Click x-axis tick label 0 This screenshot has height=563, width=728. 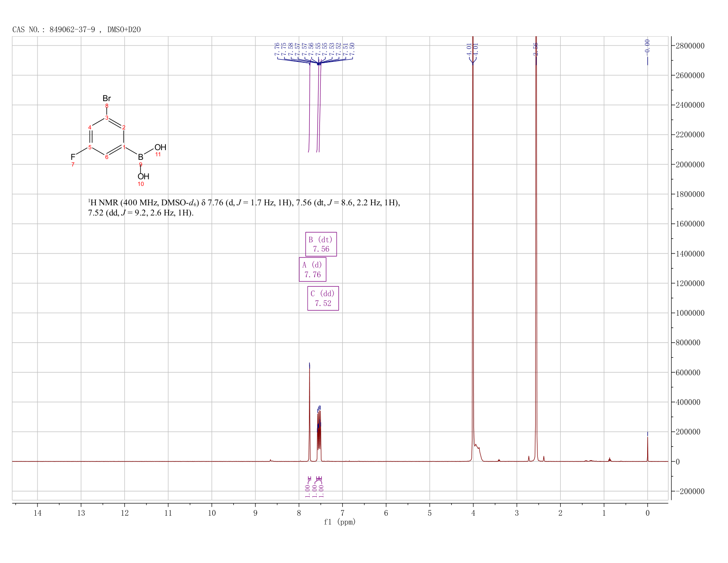(x=647, y=513)
